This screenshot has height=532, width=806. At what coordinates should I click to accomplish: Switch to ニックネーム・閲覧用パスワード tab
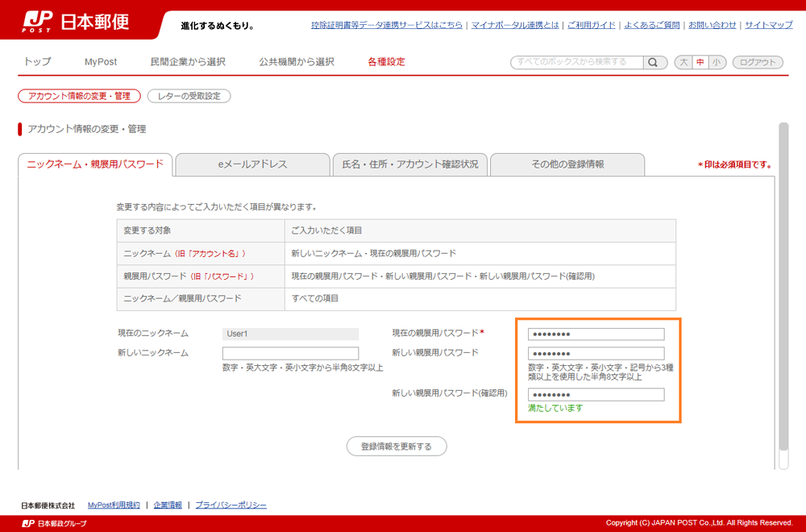coord(95,164)
